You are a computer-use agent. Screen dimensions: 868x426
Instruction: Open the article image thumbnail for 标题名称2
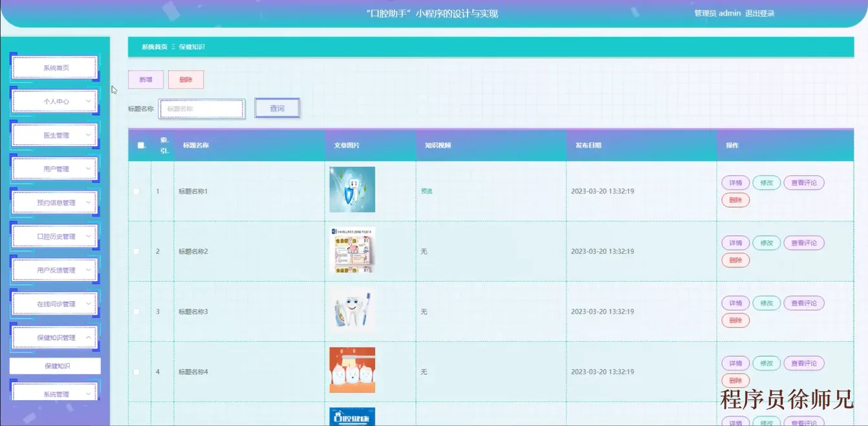(x=352, y=250)
